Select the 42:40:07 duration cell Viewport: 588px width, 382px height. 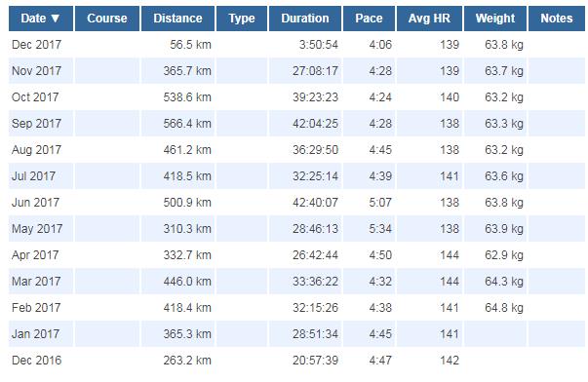click(x=305, y=203)
